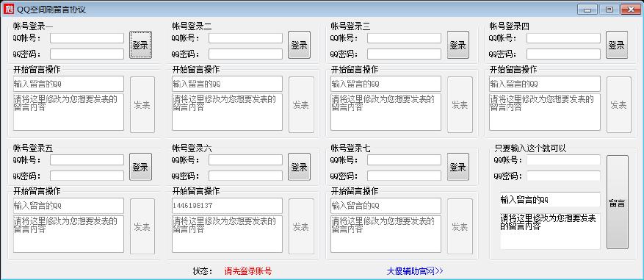Focus QQ密码 field in 帐号登录四
This screenshot has height=280, width=644.
pyautogui.click(x=563, y=54)
